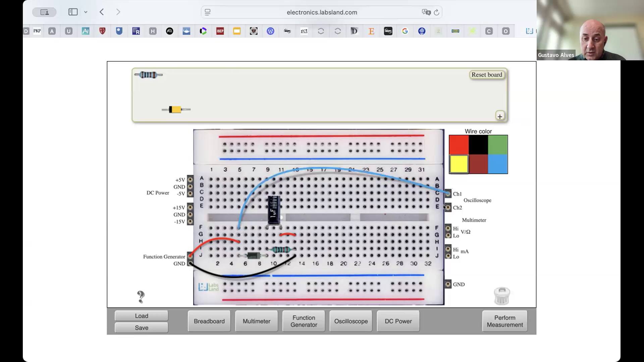Viewport: 644px width, 362px height.
Task: Switch to the Oscilloscope tab
Action: [351, 321]
